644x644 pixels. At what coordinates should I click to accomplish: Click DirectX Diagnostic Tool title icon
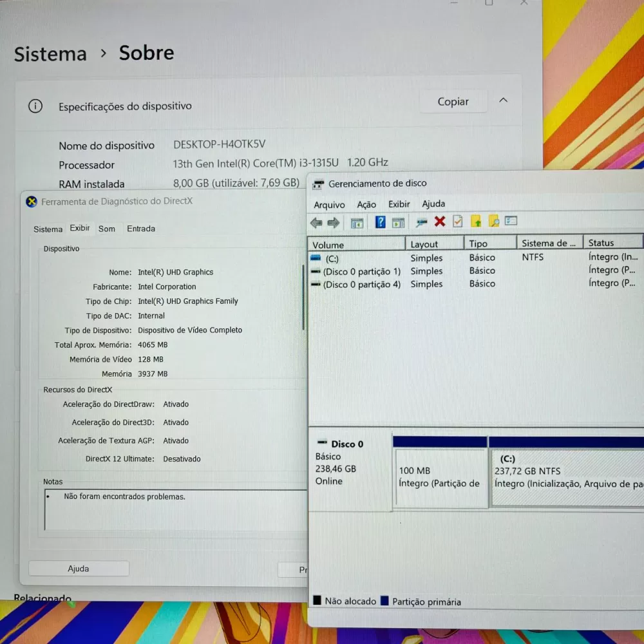coord(32,202)
